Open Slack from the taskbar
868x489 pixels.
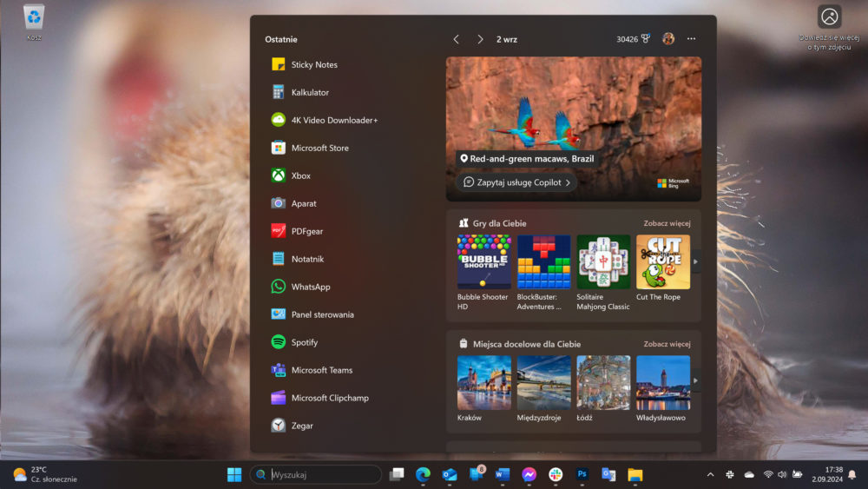556,474
